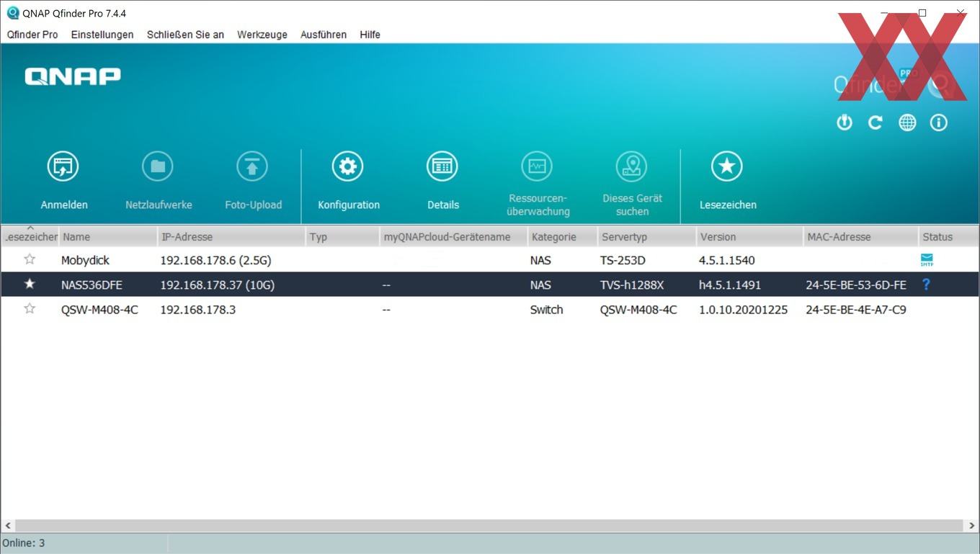Open the Konfiguration gear icon

(x=348, y=167)
